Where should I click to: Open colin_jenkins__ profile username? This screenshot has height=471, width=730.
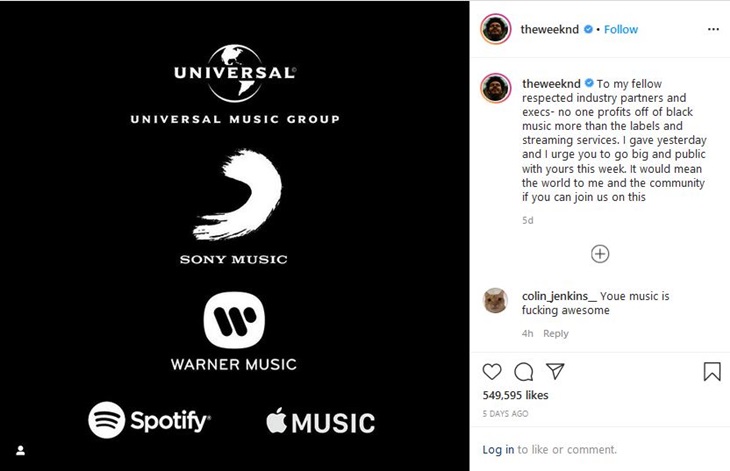(x=559, y=296)
